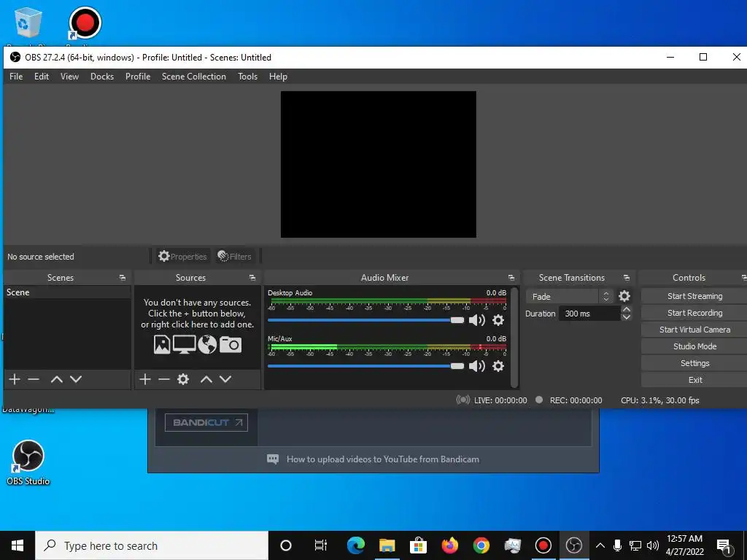This screenshot has width=747, height=560.
Task: Open Mic/Aux settings gear
Action: click(498, 366)
